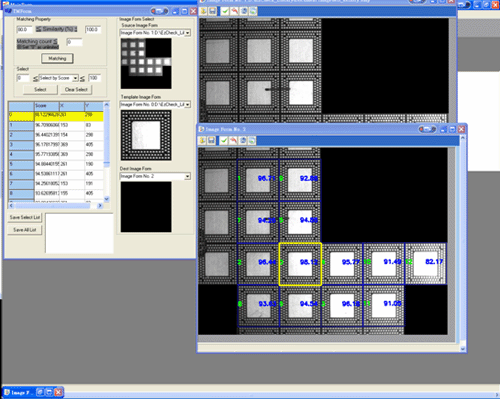500x399 pixels.
Task: Open the Template Image Form dropdown
Action: 188,105
